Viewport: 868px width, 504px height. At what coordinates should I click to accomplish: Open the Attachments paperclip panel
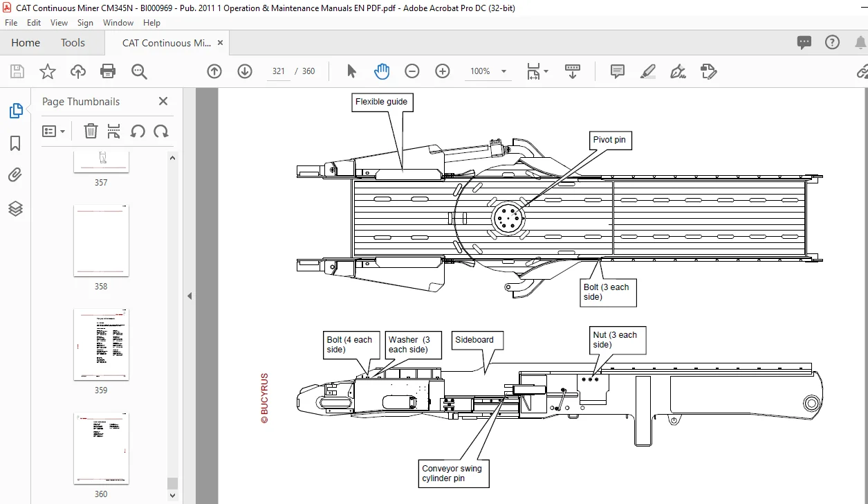[15, 175]
